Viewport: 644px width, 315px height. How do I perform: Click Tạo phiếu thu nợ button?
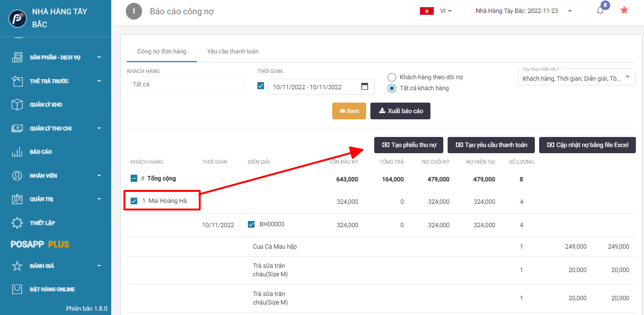click(x=409, y=145)
